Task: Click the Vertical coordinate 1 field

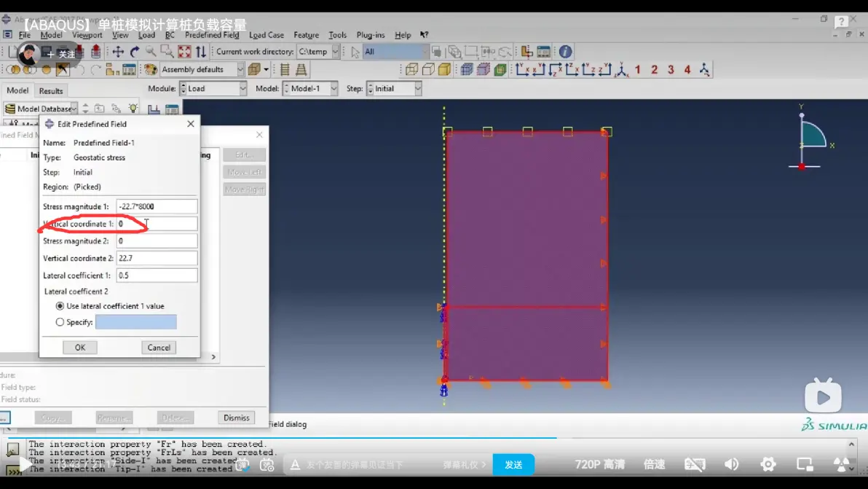Action: click(x=157, y=224)
